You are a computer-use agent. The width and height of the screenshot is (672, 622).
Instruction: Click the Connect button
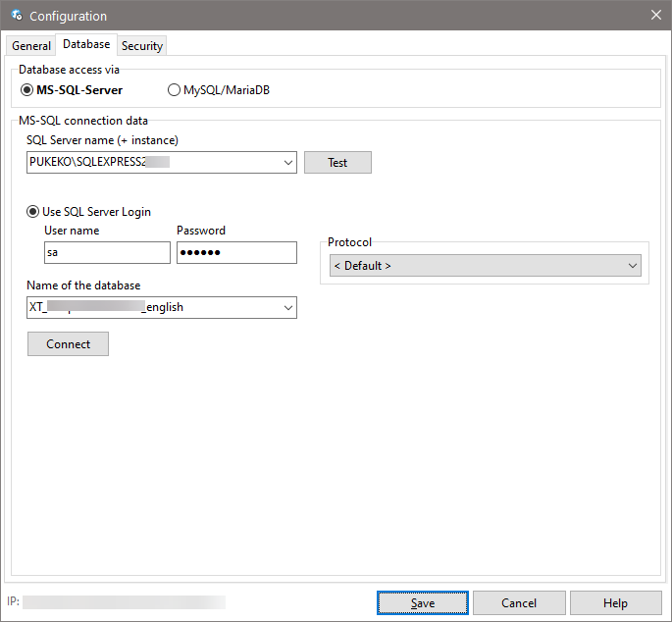click(x=68, y=344)
